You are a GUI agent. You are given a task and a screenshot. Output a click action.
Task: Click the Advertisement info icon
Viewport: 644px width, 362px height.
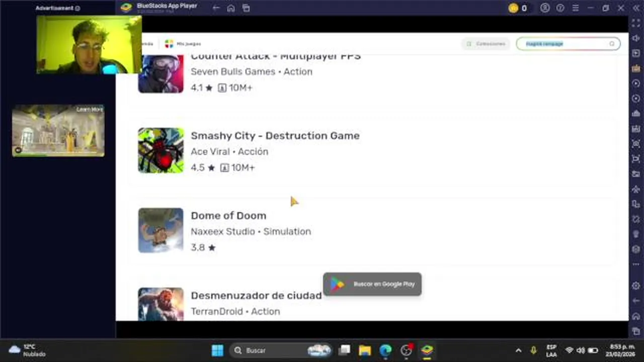tap(77, 9)
